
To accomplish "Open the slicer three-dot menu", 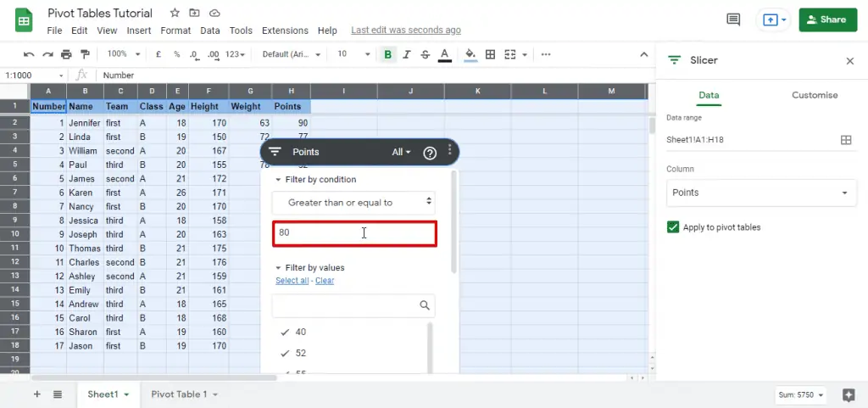I will 449,149.
